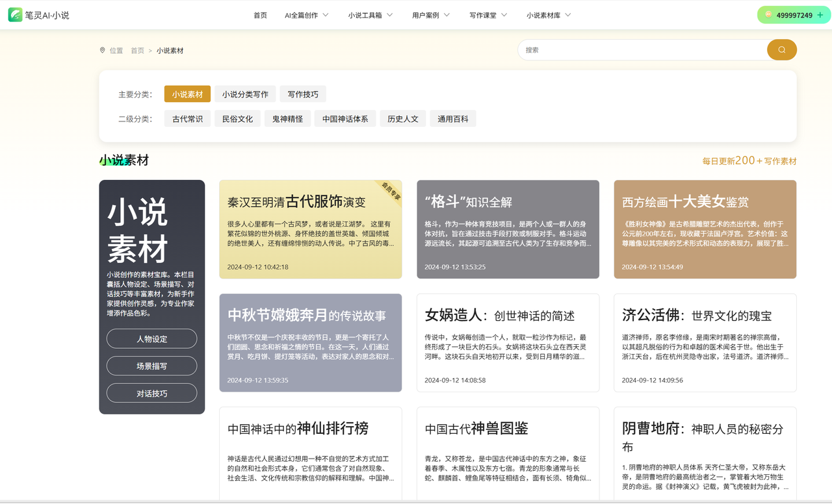
Task: Click the excerpt starting 神话是古代人民通过幻想
Action: (x=311, y=468)
